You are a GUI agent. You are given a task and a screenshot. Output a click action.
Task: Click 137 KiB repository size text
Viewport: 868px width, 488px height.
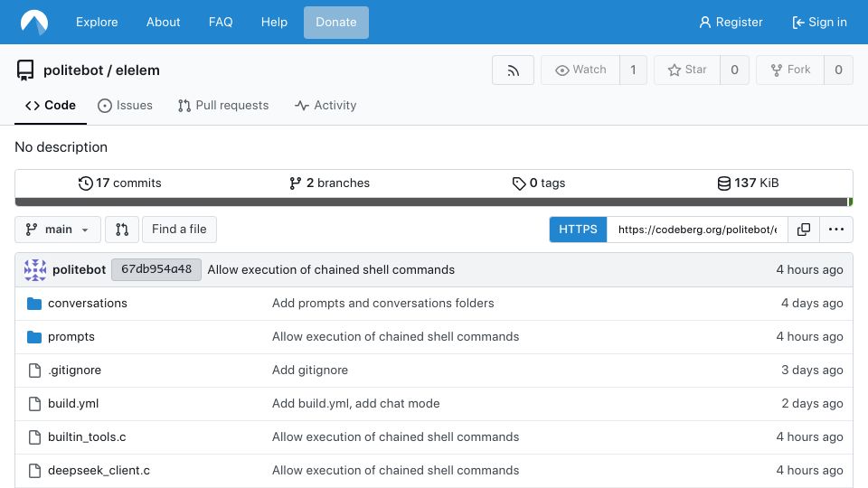pyautogui.click(x=756, y=183)
